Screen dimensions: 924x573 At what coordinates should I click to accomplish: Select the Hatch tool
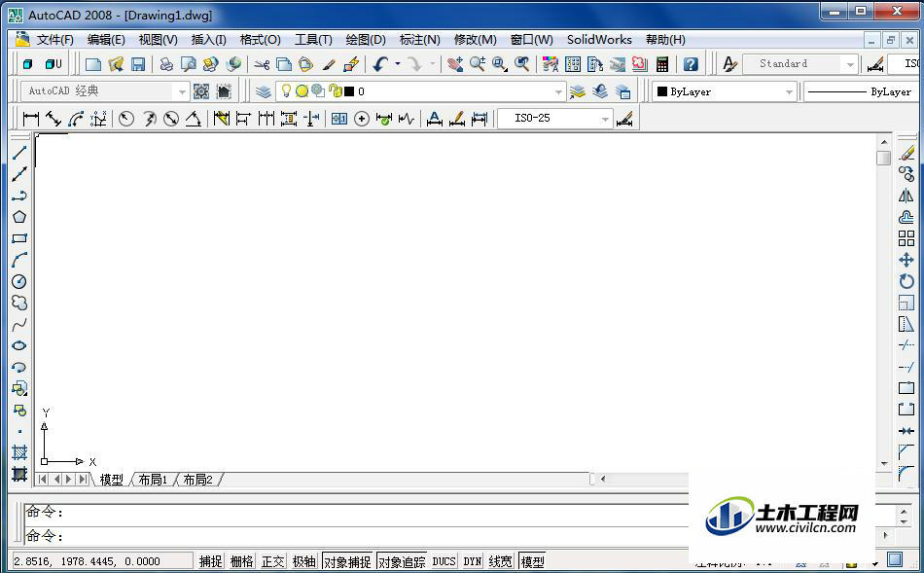point(19,452)
